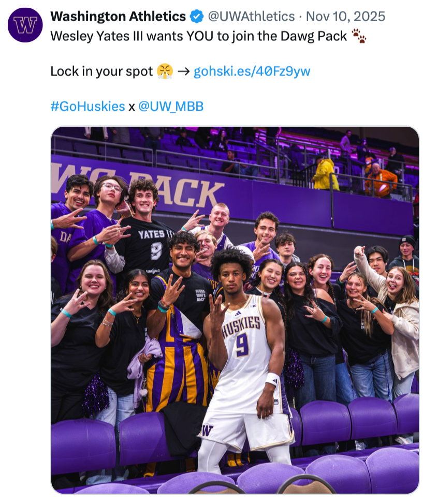Screen dimensions: 438x504
Task: Click the W logo on the player's shorts
Action: [x=208, y=430]
